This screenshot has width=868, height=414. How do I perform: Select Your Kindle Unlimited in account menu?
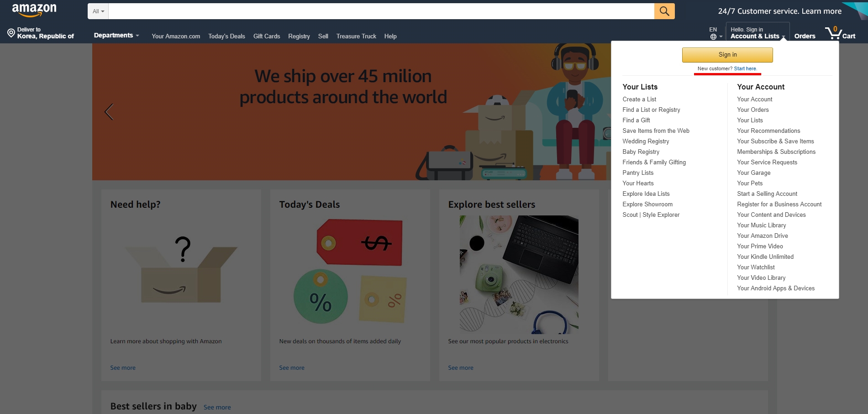(x=765, y=257)
